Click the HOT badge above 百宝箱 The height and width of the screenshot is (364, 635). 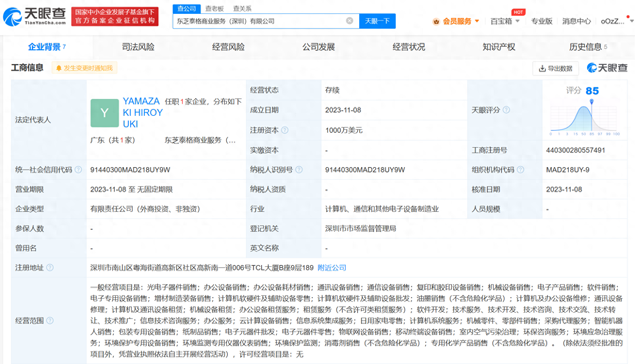click(518, 12)
